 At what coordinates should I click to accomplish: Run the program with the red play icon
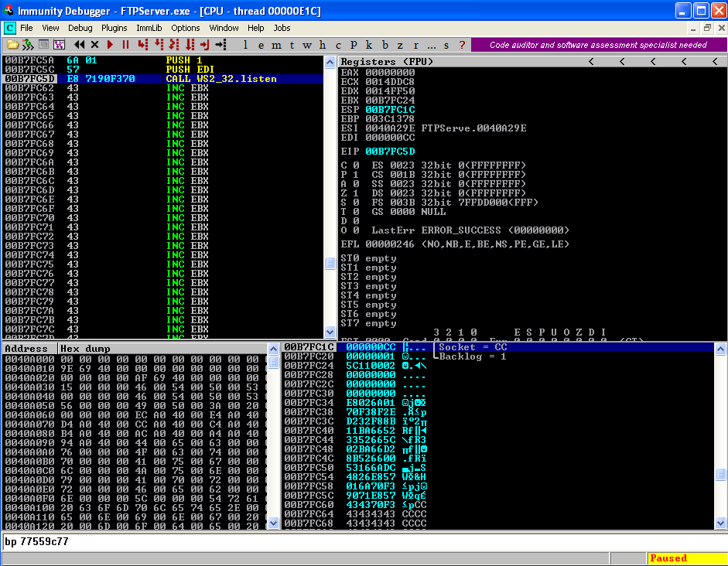(110, 45)
